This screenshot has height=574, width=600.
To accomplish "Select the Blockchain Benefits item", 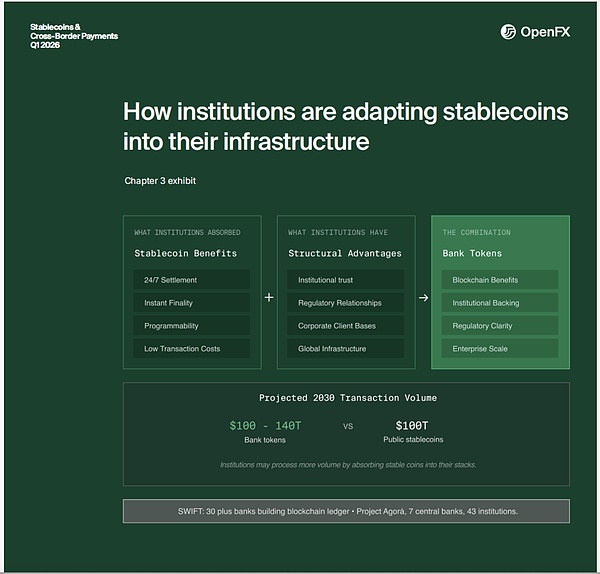I will point(499,280).
